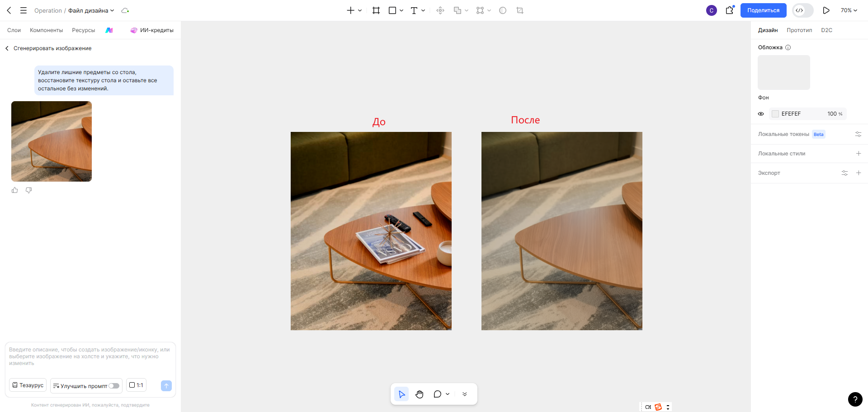Click the EFEFEF background color swatch
Viewport: 868px width, 412px height.
[x=775, y=114]
